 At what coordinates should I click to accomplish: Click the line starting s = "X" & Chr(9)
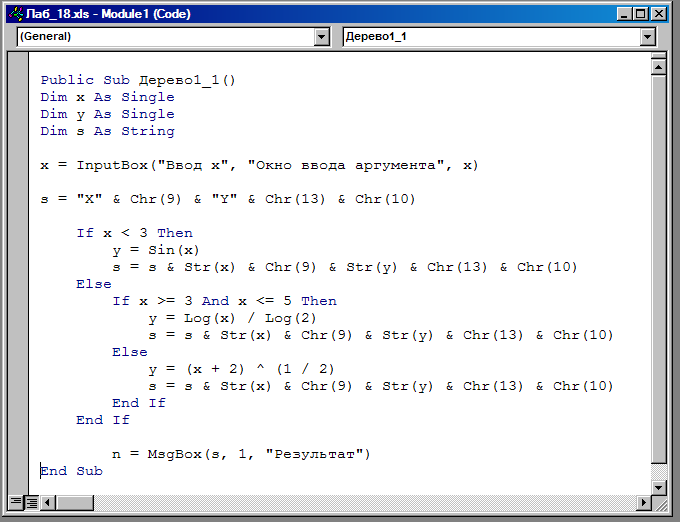pos(228,199)
